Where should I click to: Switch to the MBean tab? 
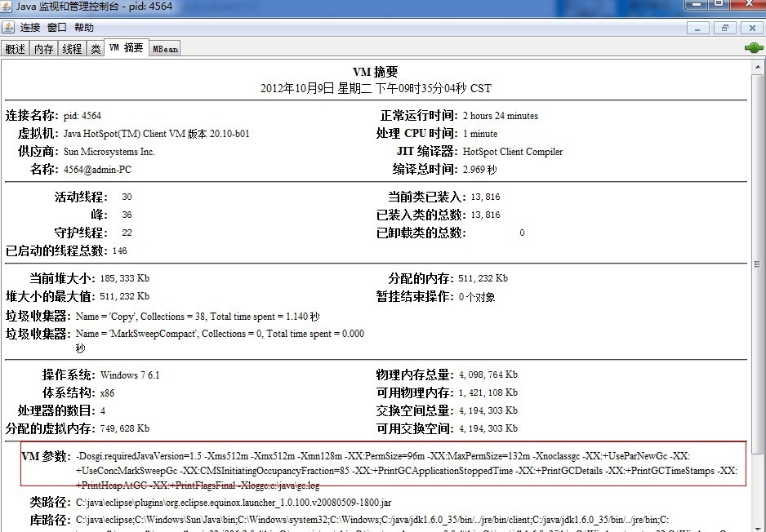coord(165,49)
